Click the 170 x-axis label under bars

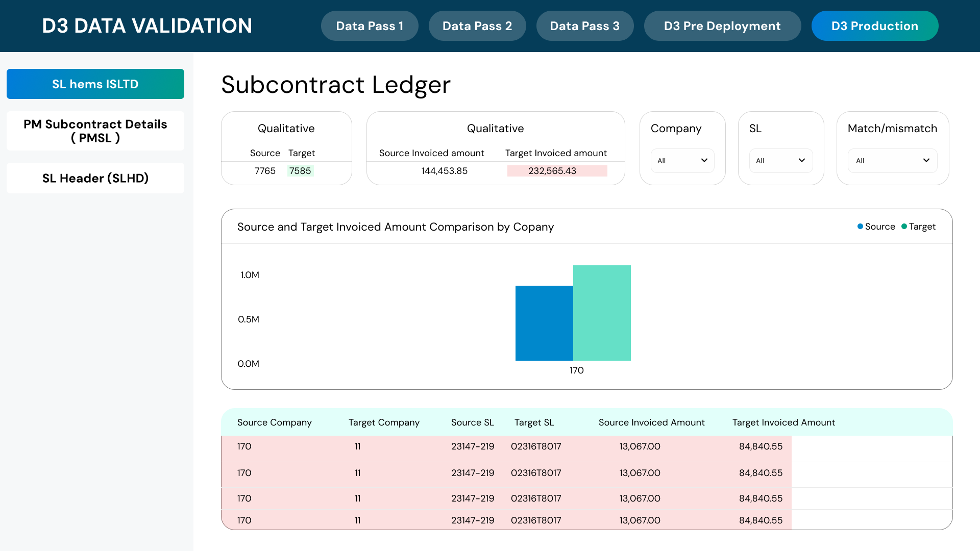[x=577, y=370]
